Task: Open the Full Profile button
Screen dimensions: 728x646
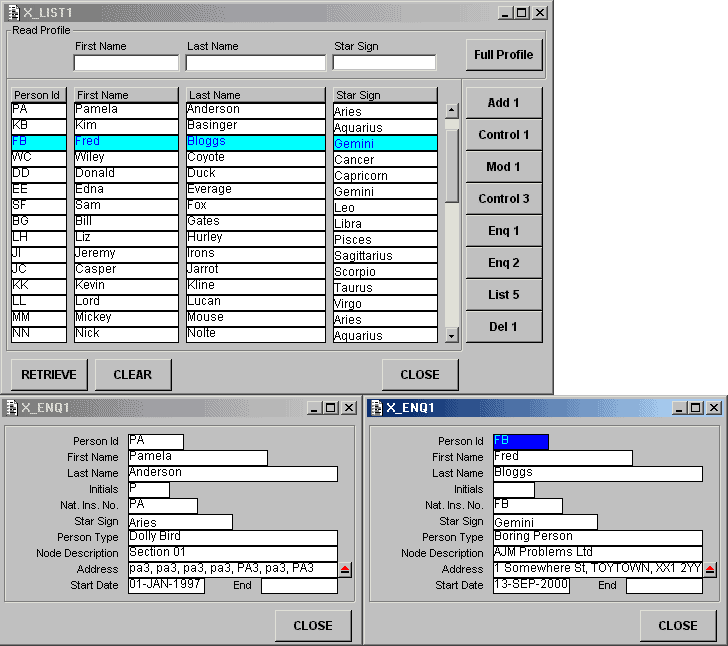Action: (503, 55)
